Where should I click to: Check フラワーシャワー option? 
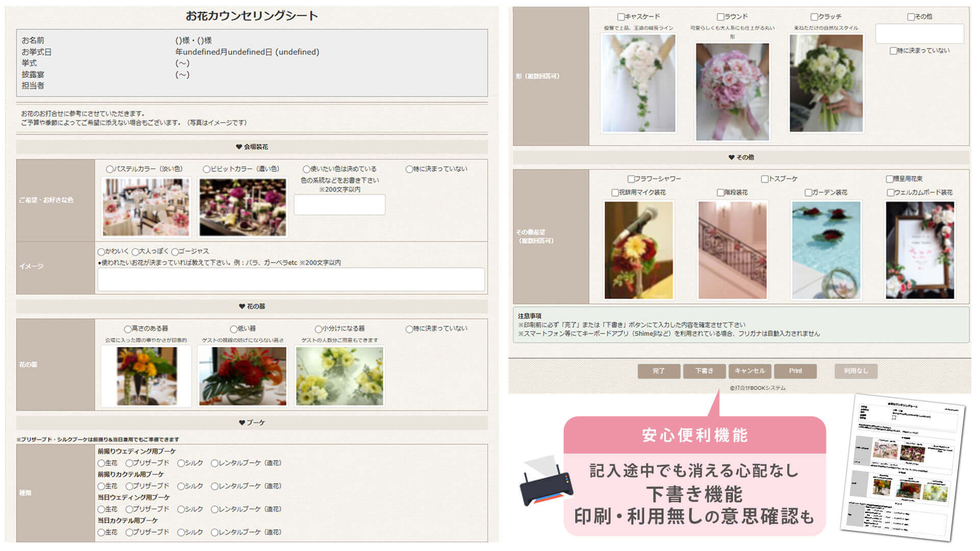(x=631, y=179)
